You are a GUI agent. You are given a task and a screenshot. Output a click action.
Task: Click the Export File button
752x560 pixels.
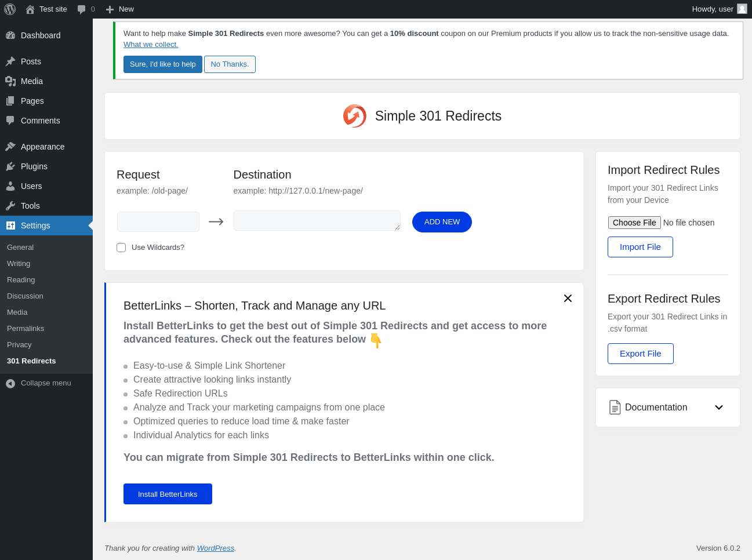pos(640,354)
